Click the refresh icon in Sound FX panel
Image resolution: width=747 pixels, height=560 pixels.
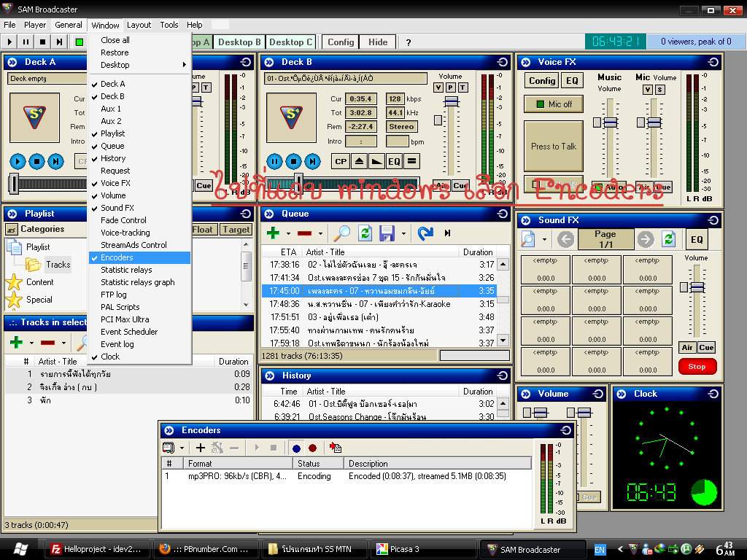[x=668, y=239]
